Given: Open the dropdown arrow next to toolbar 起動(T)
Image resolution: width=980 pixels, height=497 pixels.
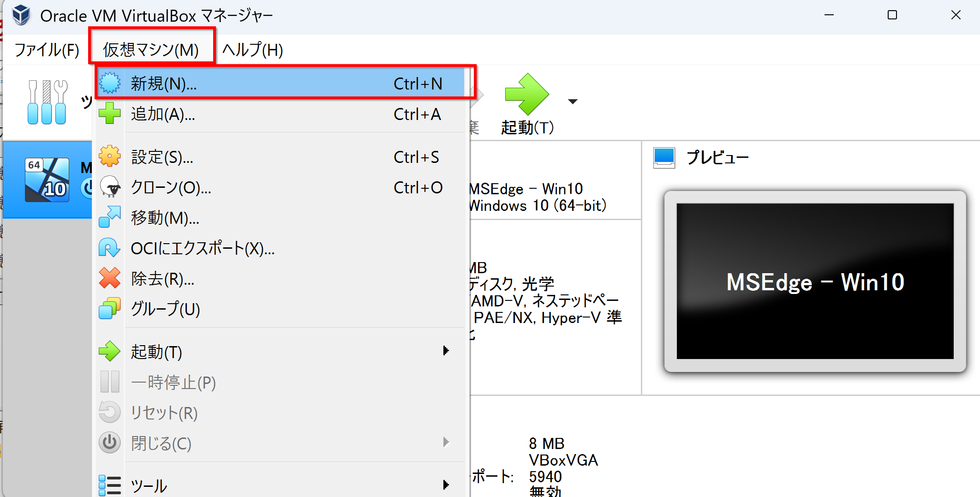Looking at the screenshot, I should pos(573,102).
